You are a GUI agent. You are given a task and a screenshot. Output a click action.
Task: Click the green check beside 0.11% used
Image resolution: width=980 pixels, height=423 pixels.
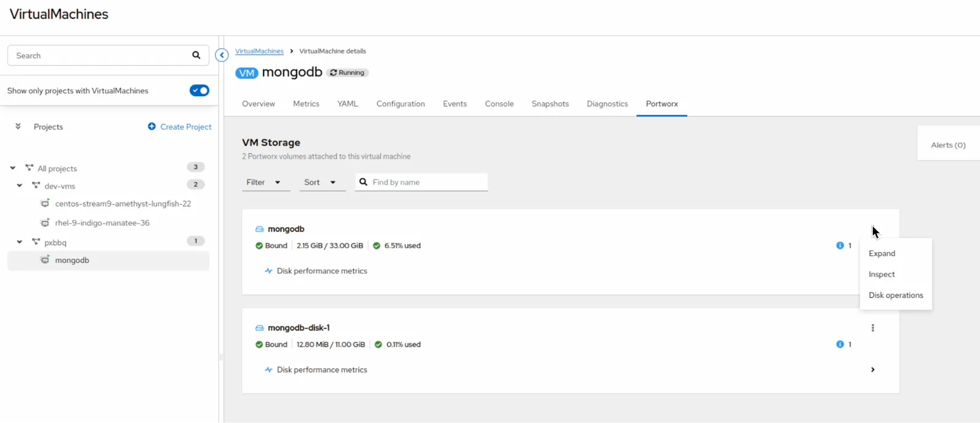tap(379, 345)
